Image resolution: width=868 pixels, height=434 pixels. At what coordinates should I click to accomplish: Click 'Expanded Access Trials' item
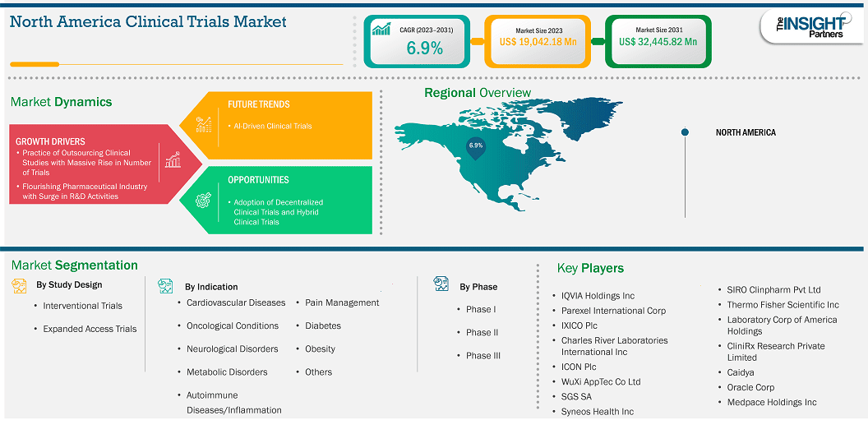(x=90, y=329)
